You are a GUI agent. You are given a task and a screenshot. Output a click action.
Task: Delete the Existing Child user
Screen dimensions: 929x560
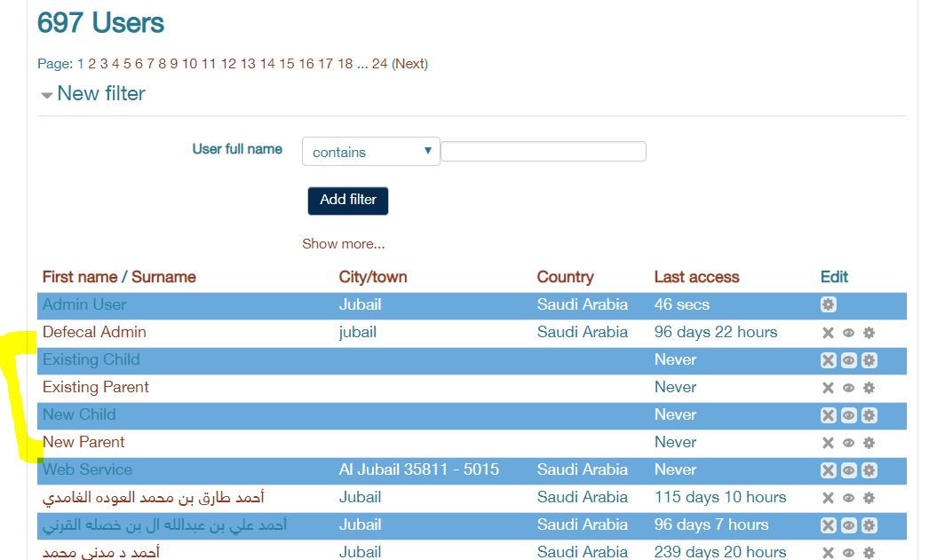point(828,360)
